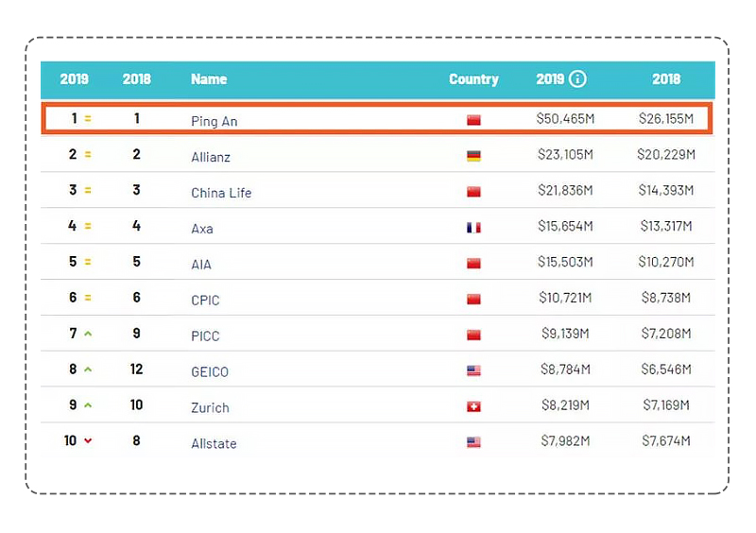The image size is (756, 533).
Task: Open the Zurich company entry
Action: click(x=210, y=408)
